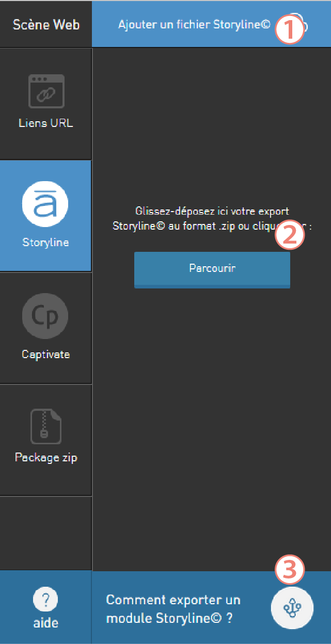The width and height of the screenshot is (331, 644).
Task: Switch to the Liens URL tab label
Action: (x=46, y=123)
